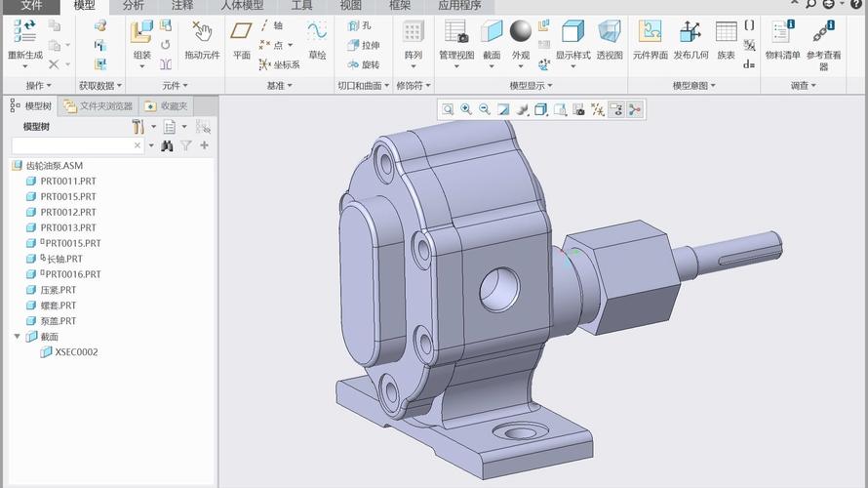Click the help question mark icon
The image size is (868, 488).
coord(856,3)
